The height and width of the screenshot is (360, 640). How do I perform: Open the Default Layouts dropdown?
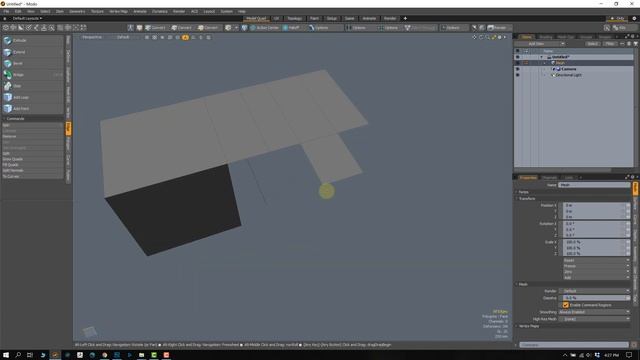(27, 18)
